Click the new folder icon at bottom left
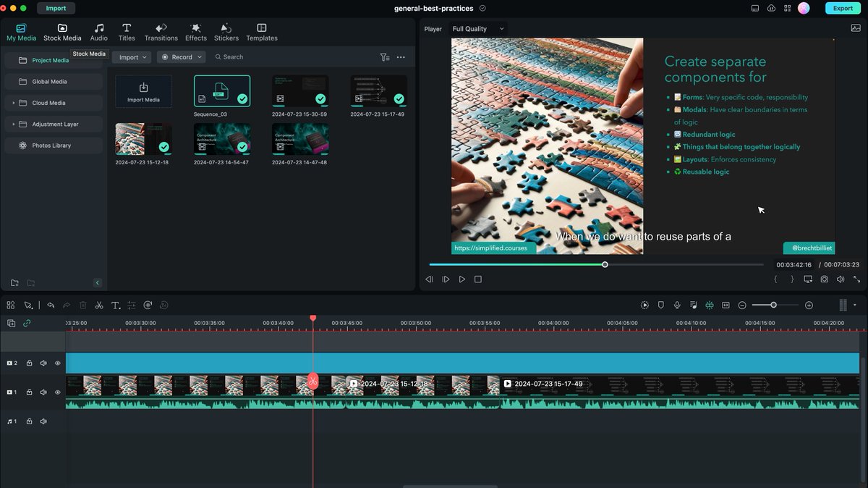This screenshot has width=868, height=488. [14, 283]
